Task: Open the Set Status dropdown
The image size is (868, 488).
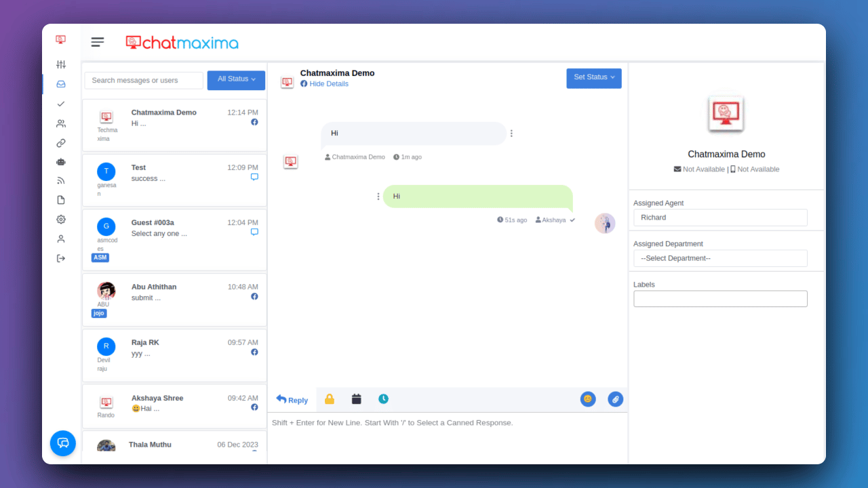Action: click(594, 78)
